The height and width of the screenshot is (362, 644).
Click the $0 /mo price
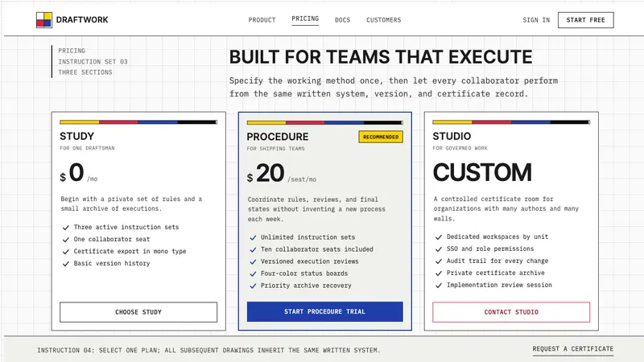point(79,173)
